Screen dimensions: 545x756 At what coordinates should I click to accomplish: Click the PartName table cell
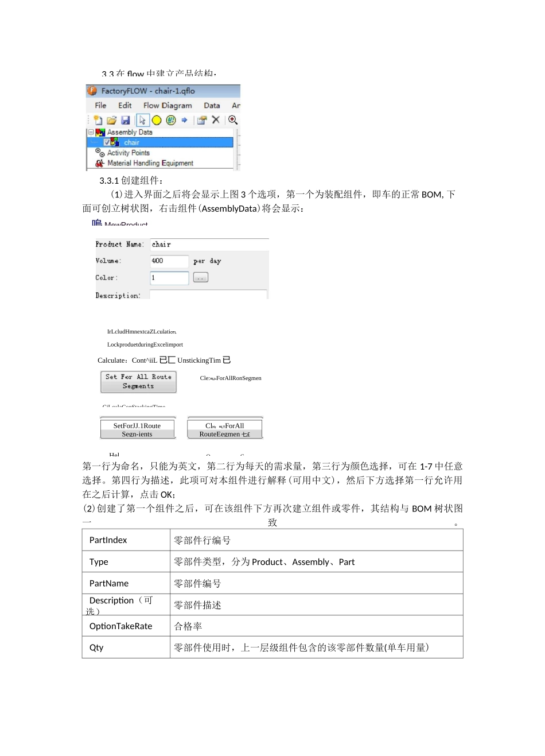tap(126, 583)
